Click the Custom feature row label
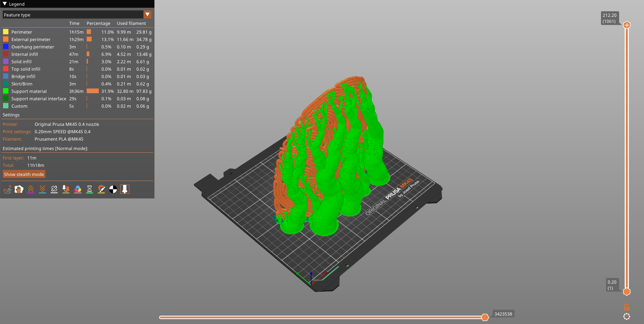The width and height of the screenshot is (644, 324). click(x=19, y=106)
